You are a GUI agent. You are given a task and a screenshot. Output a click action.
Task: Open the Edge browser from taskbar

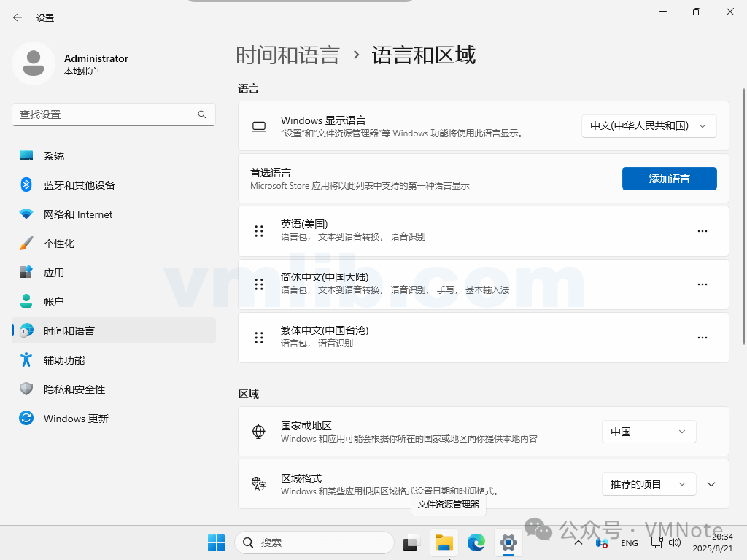[x=476, y=542]
